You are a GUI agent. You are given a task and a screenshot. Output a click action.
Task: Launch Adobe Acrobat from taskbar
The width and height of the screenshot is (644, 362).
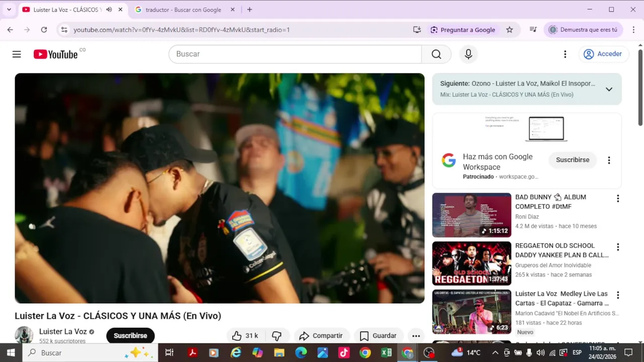[192, 352]
